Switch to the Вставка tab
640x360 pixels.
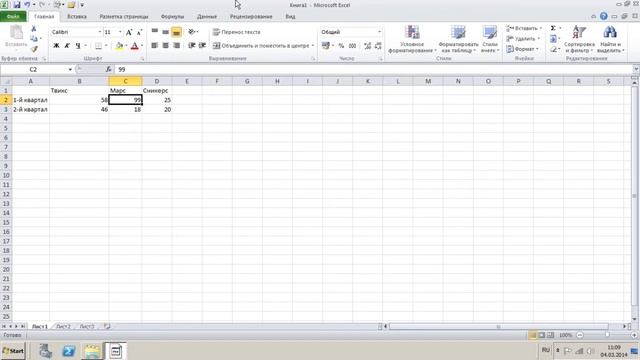[x=77, y=17]
